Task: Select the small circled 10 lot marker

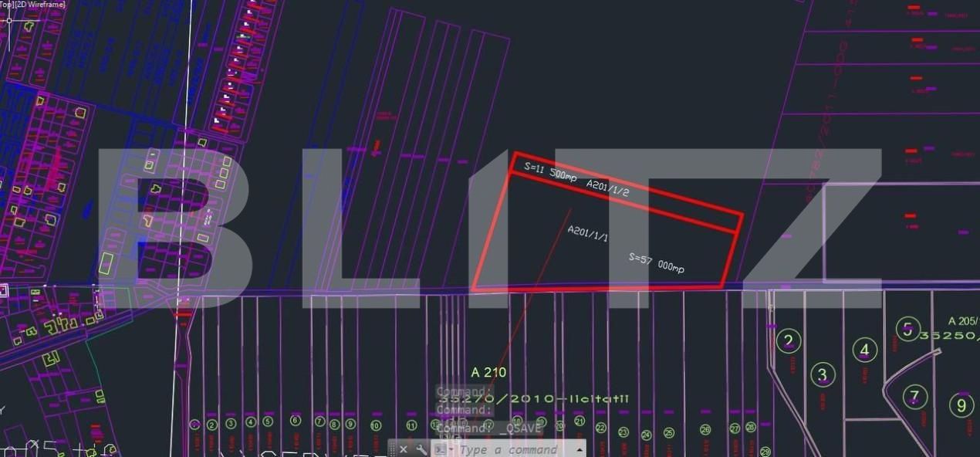Action: tap(375, 425)
